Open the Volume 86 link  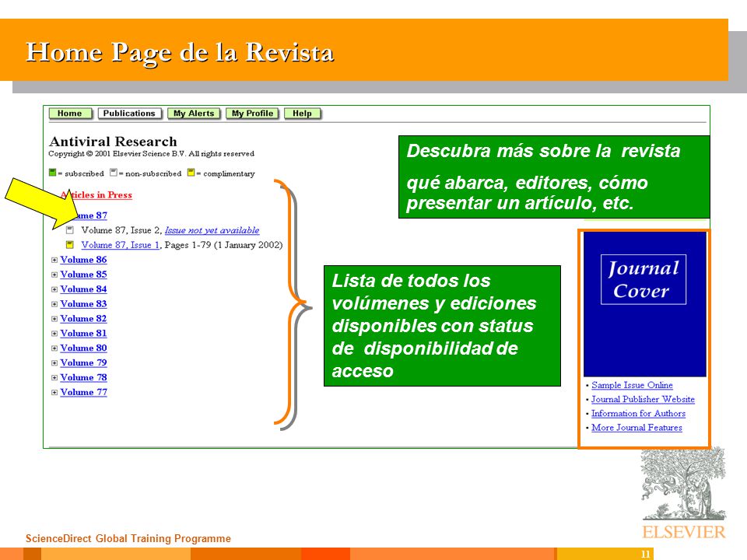[x=83, y=260]
